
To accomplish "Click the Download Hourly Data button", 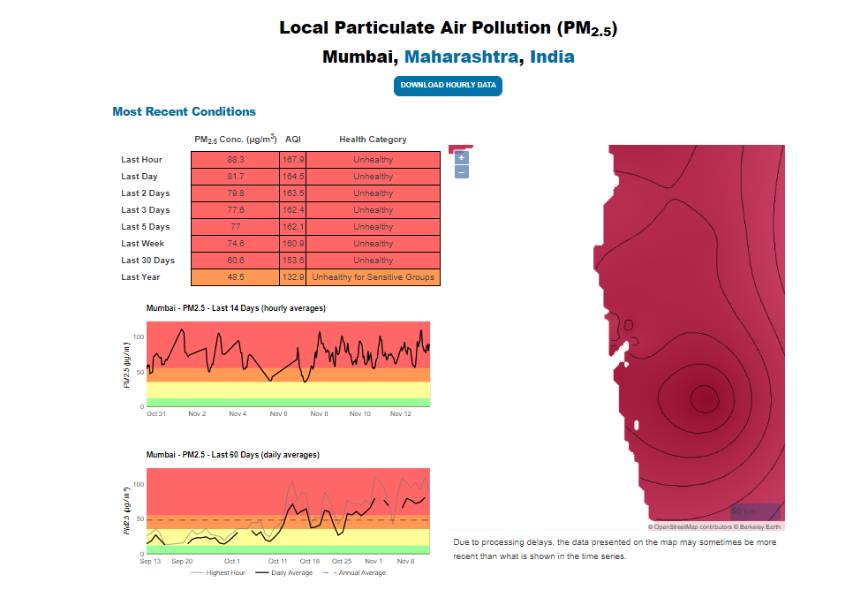I will pos(448,86).
